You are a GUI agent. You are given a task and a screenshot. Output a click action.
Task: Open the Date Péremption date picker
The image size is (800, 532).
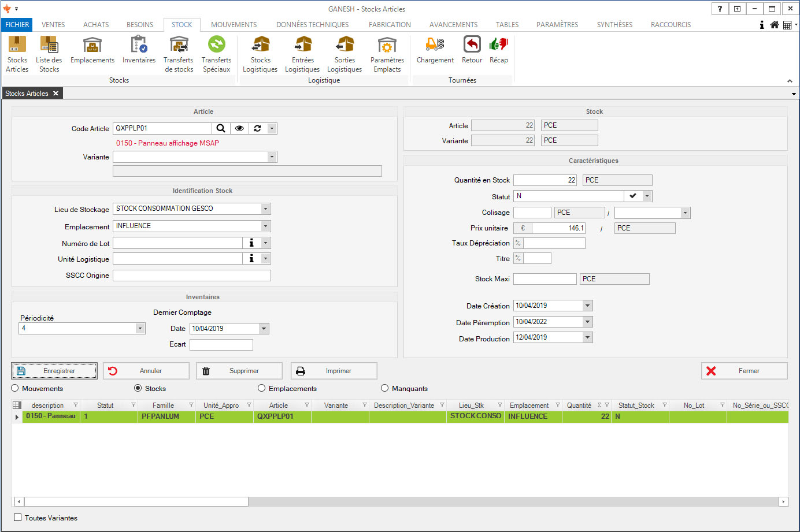point(587,322)
